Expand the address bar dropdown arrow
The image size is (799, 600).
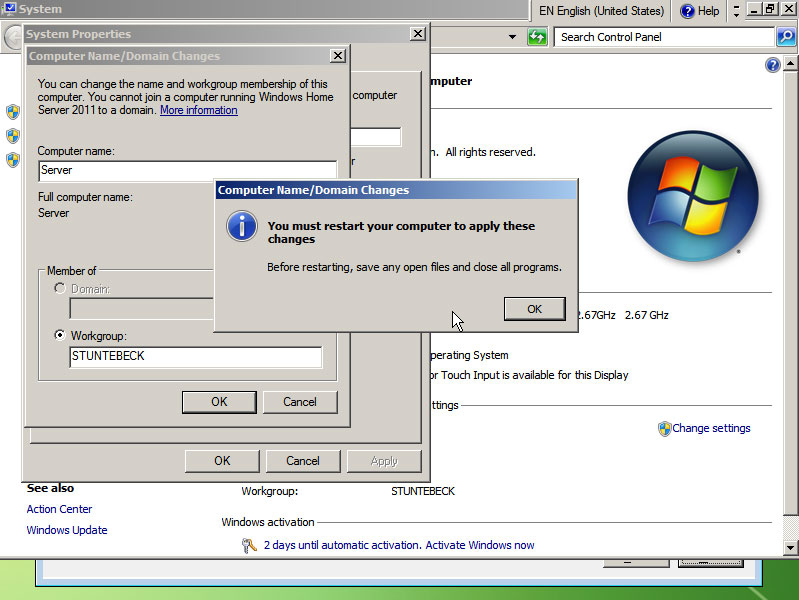(512, 37)
